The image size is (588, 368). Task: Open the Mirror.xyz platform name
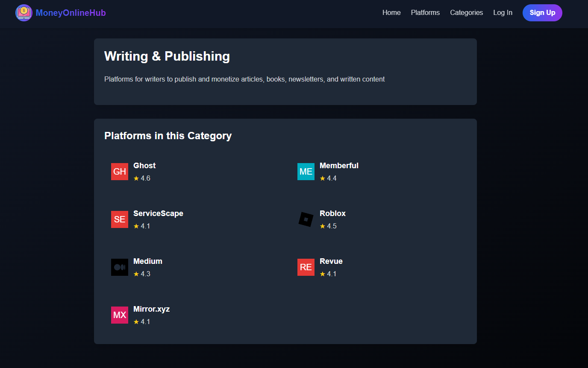151,309
